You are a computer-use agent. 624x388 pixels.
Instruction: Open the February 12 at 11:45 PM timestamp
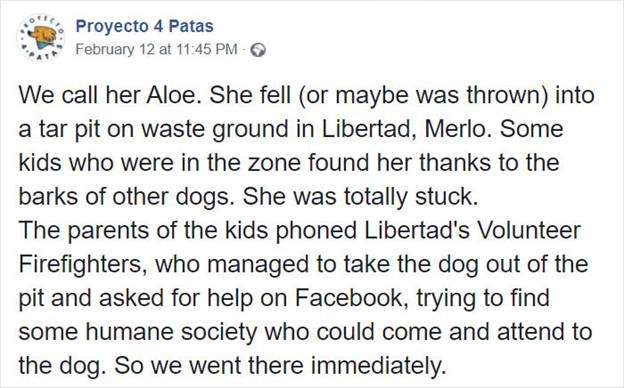(x=156, y=49)
